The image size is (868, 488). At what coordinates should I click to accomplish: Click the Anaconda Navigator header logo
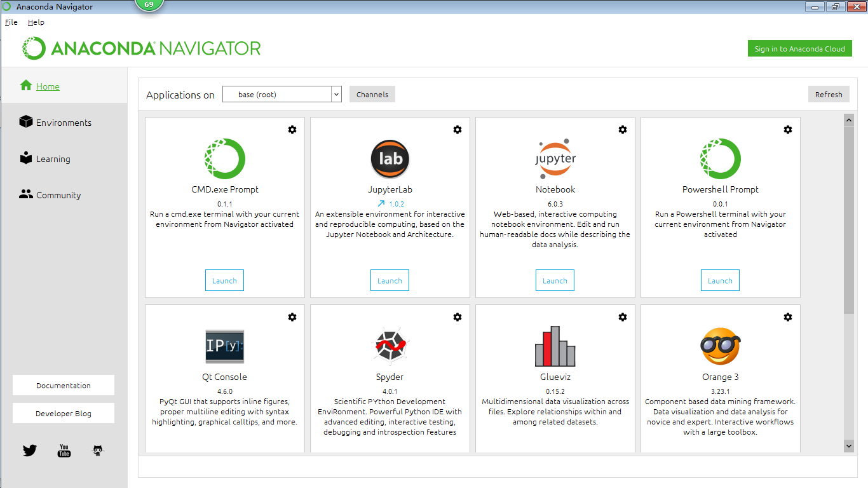click(x=142, y=48)
